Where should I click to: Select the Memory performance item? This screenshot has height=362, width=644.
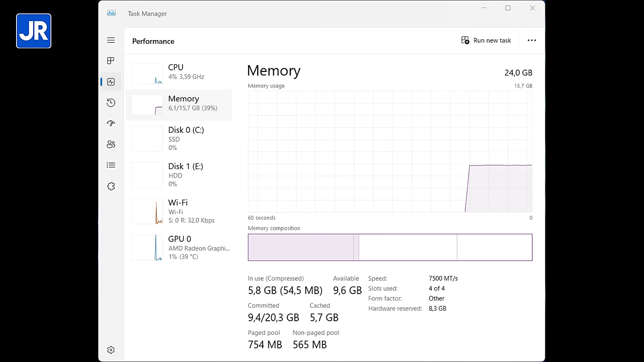(x=179, y=103)
